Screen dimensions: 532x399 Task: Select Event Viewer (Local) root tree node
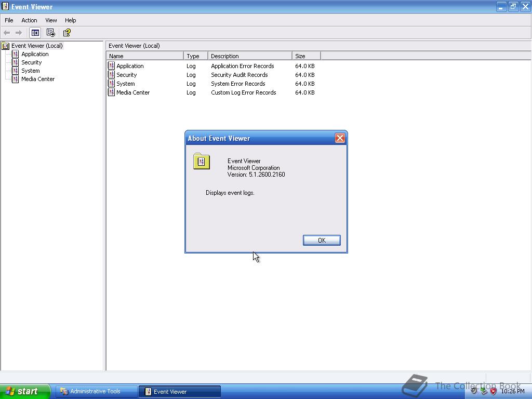(37, 46)
